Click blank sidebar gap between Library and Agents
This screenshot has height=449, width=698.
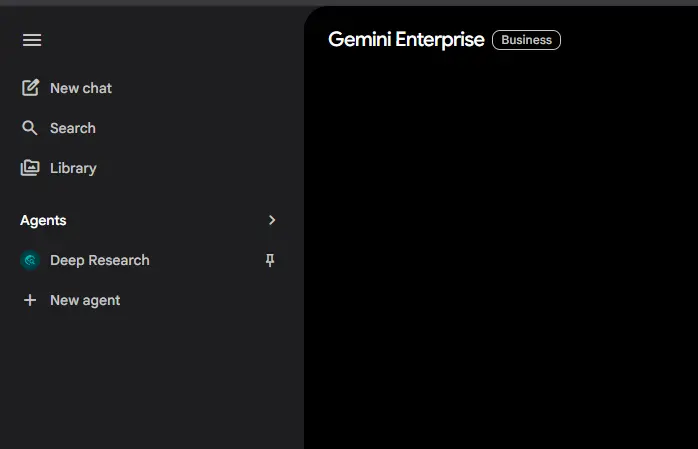[x=151, y=194]
